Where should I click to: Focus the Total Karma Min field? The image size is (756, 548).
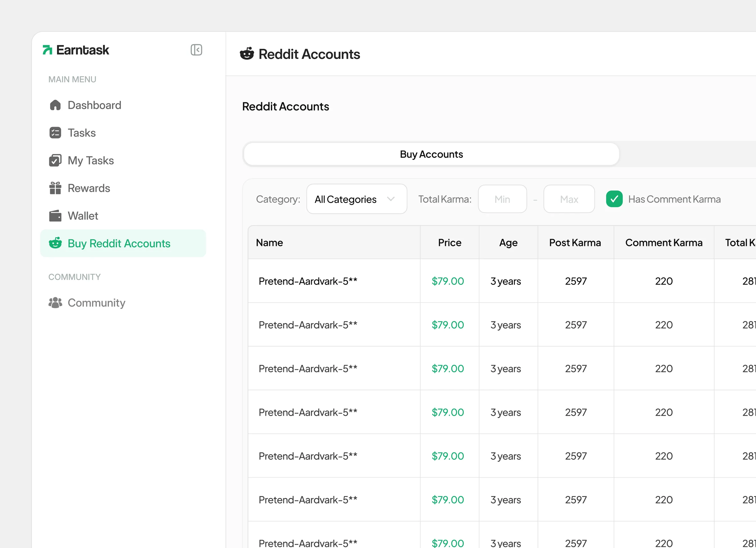[502, 199]
